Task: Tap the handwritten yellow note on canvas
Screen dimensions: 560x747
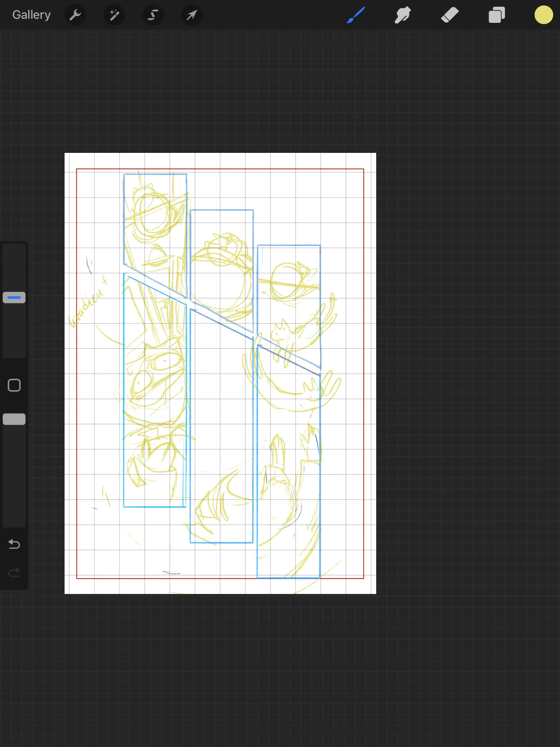Action: tap(88, 302)
